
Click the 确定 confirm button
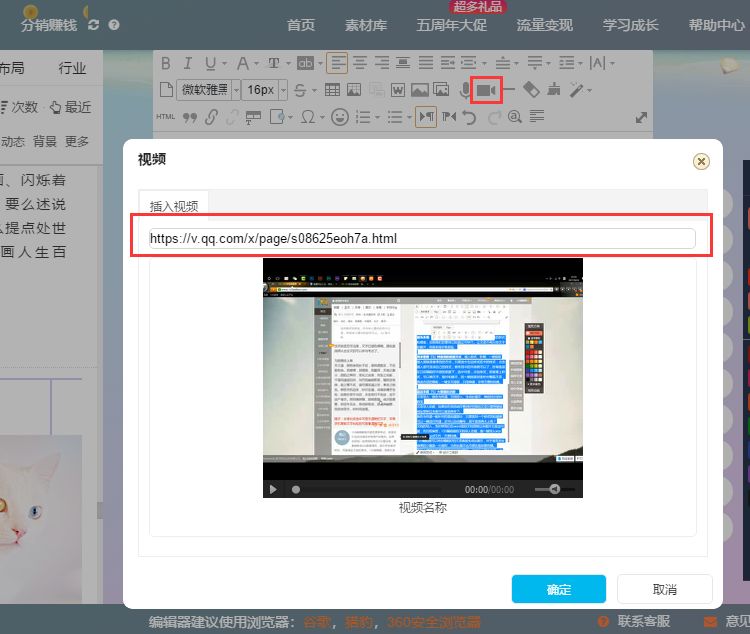coord(558,589)
